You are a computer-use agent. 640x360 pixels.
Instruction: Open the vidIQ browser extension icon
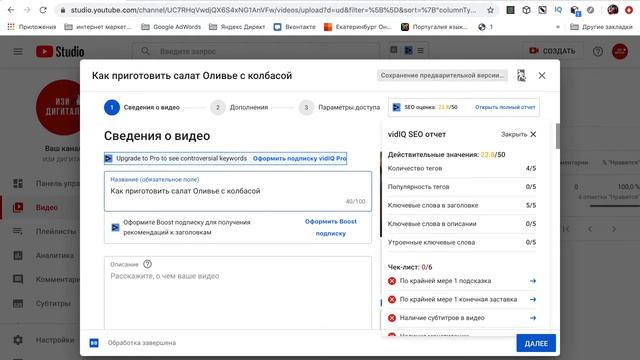point(558,10)
